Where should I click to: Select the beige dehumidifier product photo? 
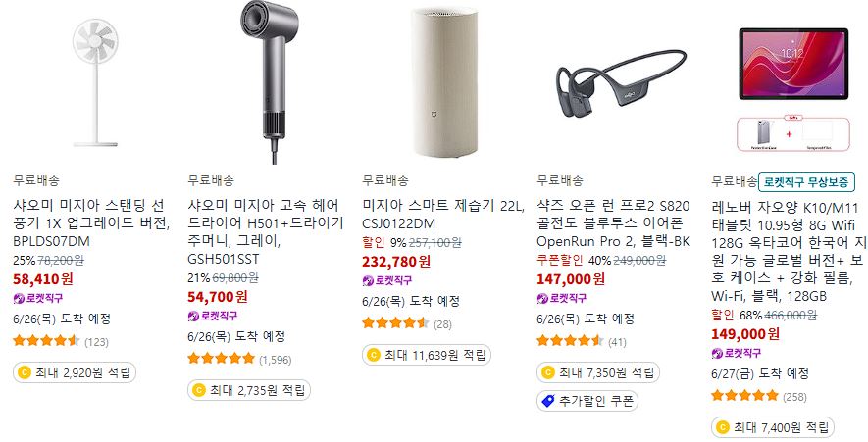(x=444, y=82)
